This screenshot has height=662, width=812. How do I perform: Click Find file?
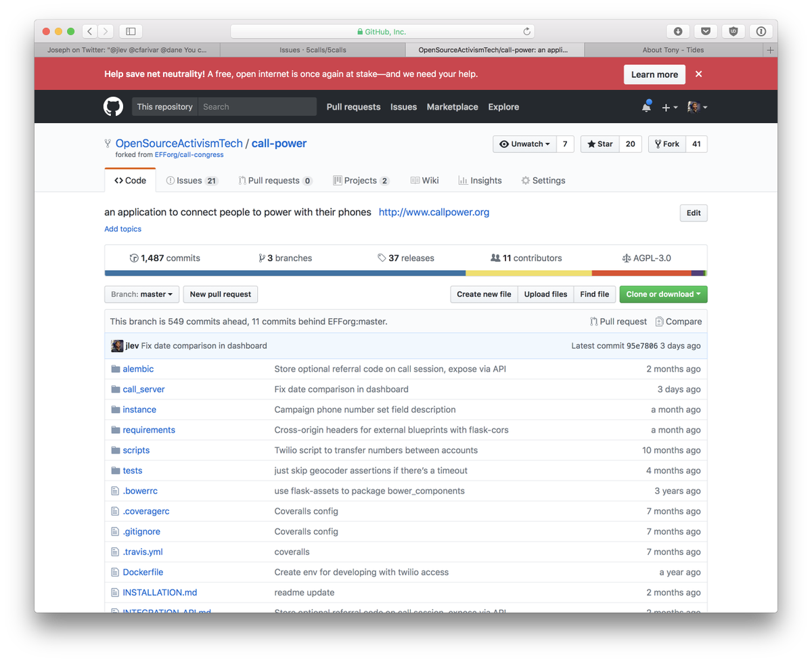tap(595, 294)
